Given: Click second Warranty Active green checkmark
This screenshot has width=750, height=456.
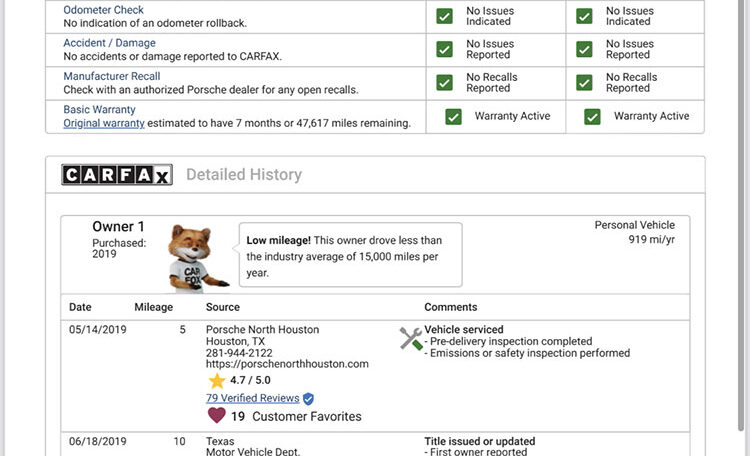Looking at the screenshot, I should (x=593, y=116).
